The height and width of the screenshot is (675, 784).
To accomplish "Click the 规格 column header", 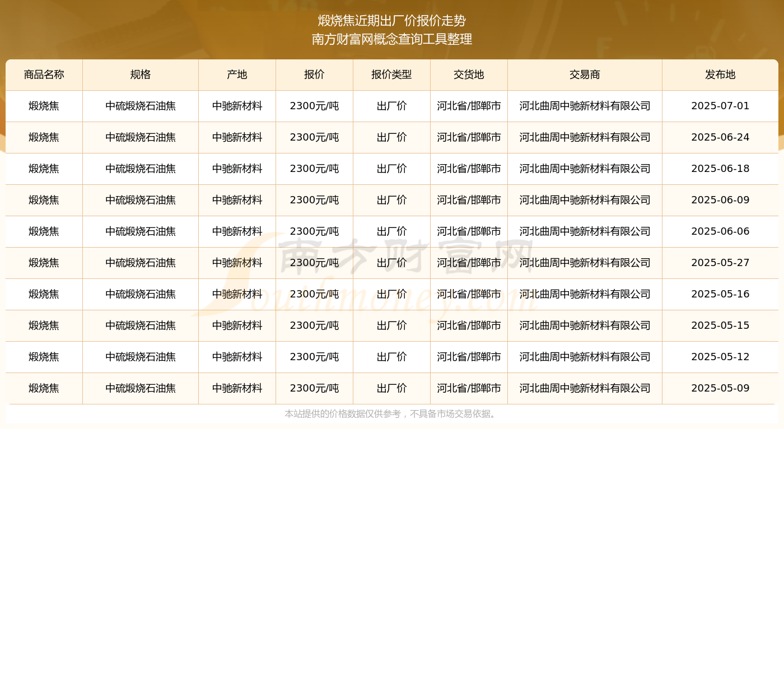I will (141, 75).
